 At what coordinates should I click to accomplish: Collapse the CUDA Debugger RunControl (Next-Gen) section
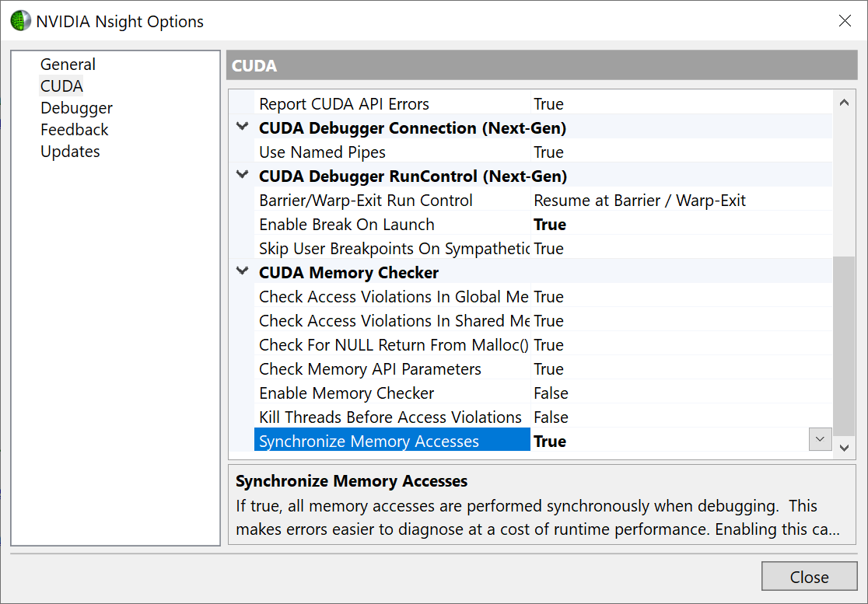pyautogui.click(x=242, y=175)
